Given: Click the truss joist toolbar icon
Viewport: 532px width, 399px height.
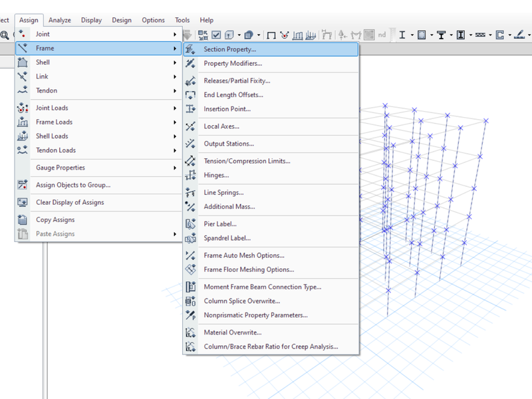Looking at the screenshot, I should (x=480, y=35).
